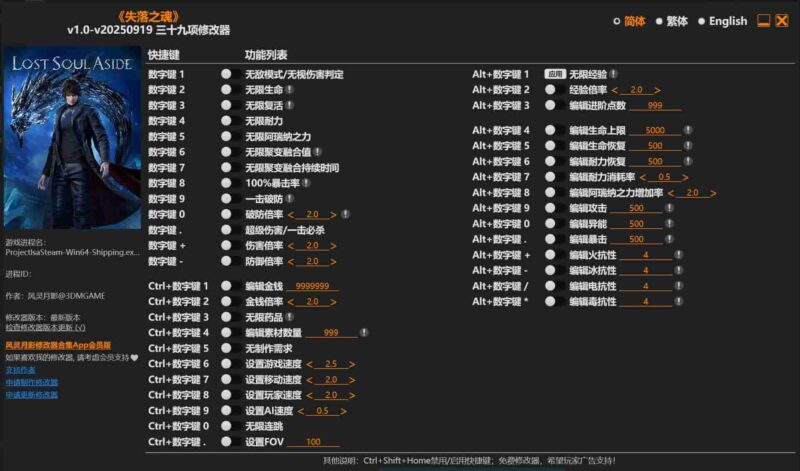The image size is (800, 471).
Task: Decrease 编辑阿瑞纳之力增加率 with left arrow
Action: (x=671, y=193)
